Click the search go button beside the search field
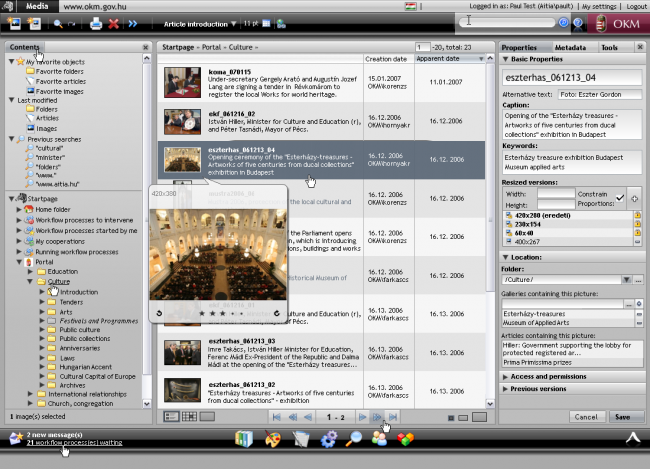Viewport: 650px width, 469px height. 563,22
